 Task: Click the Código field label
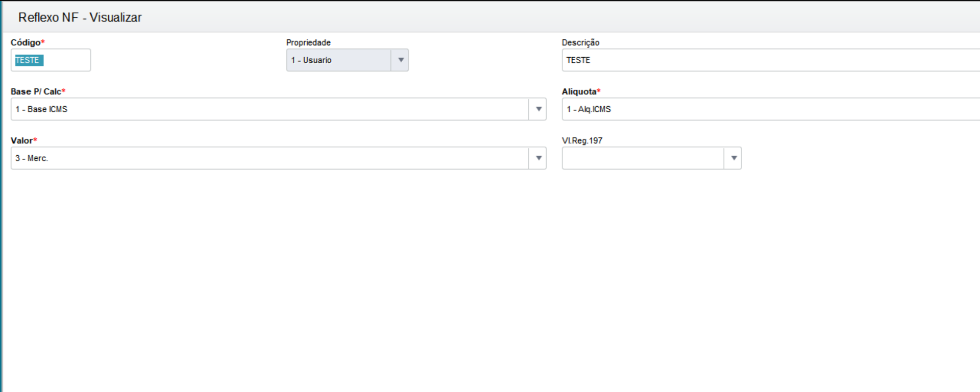(x=28, y=42)
